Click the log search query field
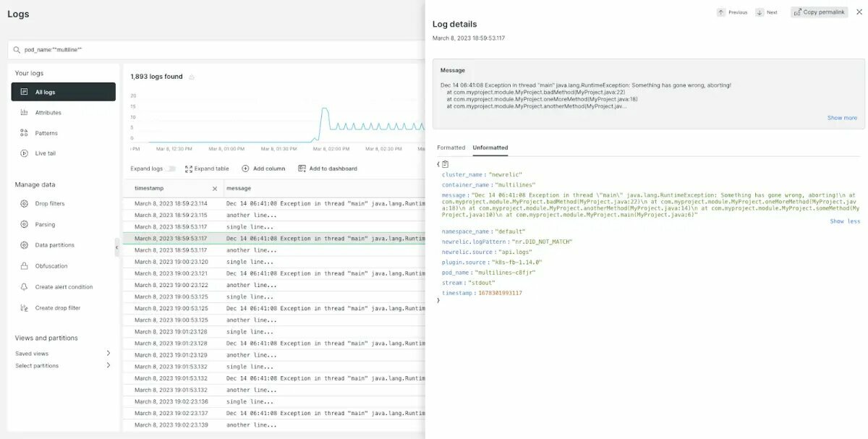The width and height of the screenshot is (868, 439). pyautogui.click(x=217, y=50)
